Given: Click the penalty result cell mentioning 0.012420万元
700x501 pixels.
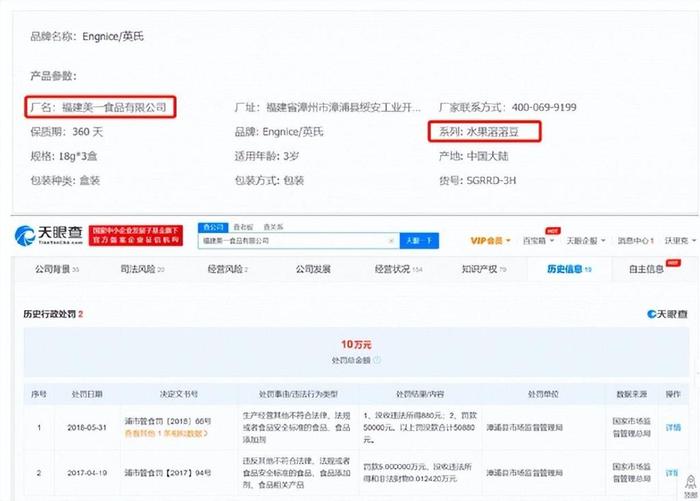Looking at the screenshot, I should 417,473.
